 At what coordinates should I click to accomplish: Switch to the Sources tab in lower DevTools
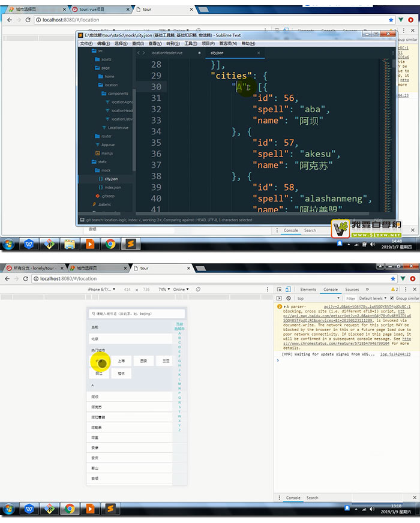(352, 290)
